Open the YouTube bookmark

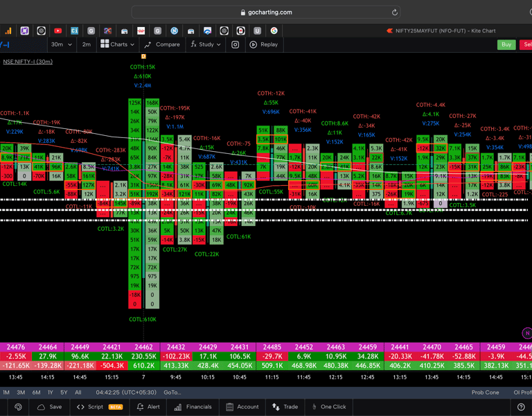pos(57,31)
